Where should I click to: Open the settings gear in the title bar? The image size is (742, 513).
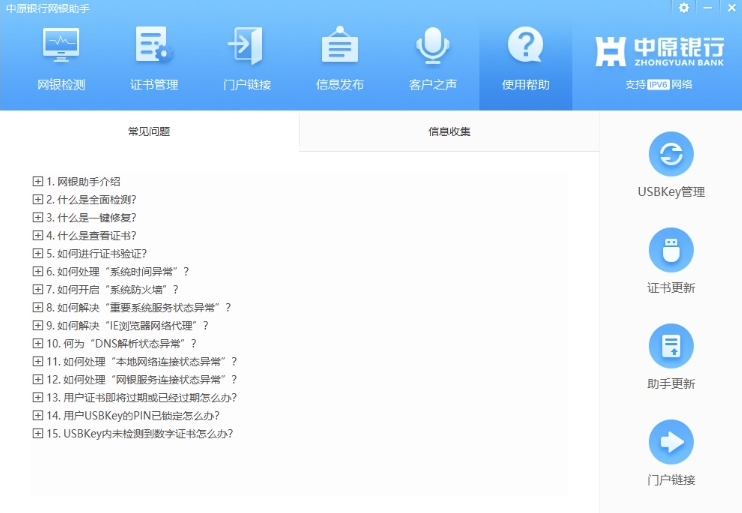tap(684, 8)
